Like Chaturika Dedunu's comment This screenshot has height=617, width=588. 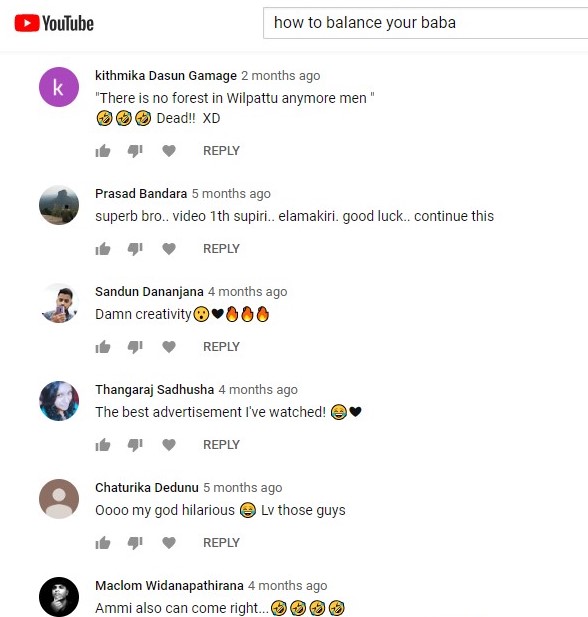click(103, 543)
